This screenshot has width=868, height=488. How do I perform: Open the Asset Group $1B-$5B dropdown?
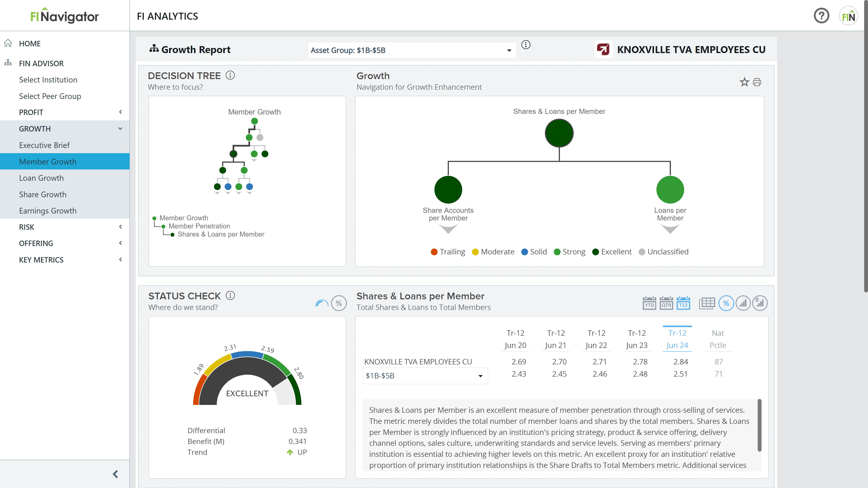412,50
